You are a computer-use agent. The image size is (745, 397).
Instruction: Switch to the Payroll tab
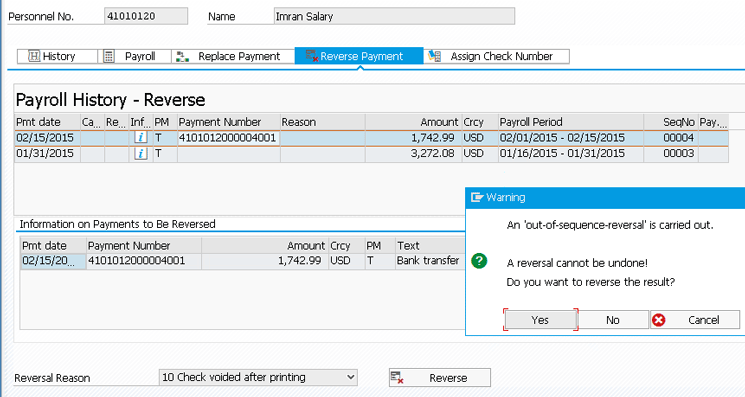pos(135,56)
